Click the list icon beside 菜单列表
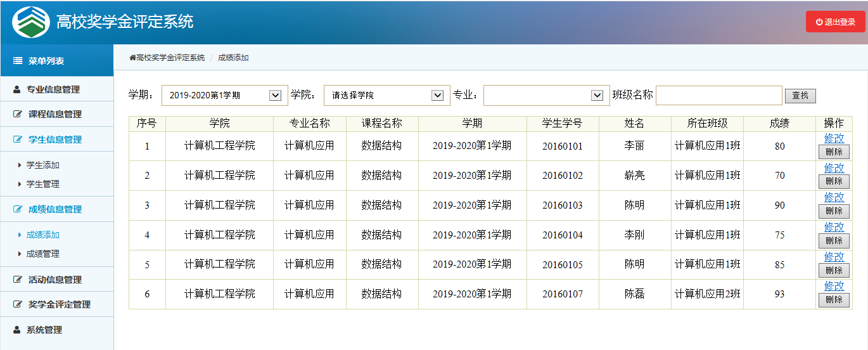Image resolution: width=868 pixels, height=350 pixels. (x=18, y=61)
